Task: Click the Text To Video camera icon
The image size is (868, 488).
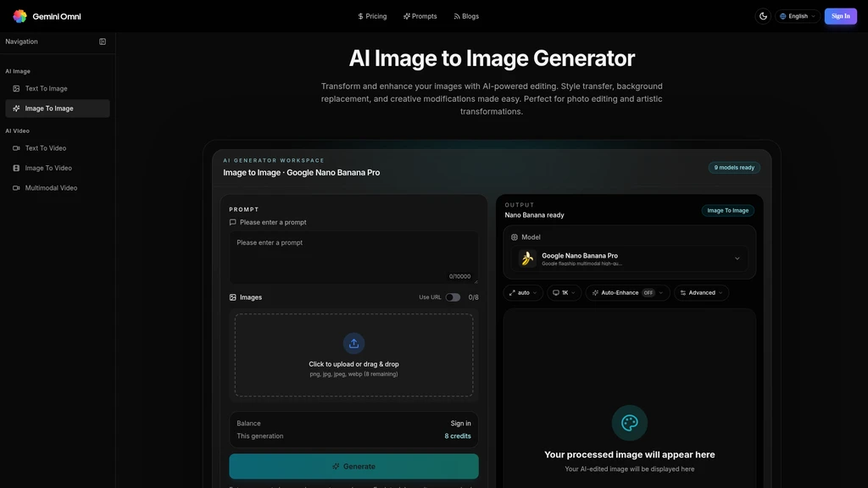Action: pyautogui.click(x=16, y=148)
